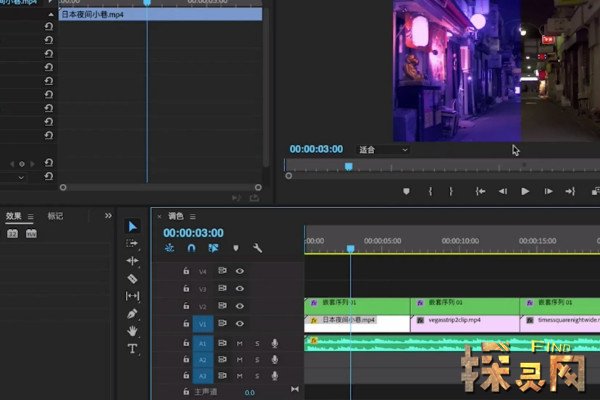Select the Hand tool
Screen dimensions: 600x400
(132, 331)
